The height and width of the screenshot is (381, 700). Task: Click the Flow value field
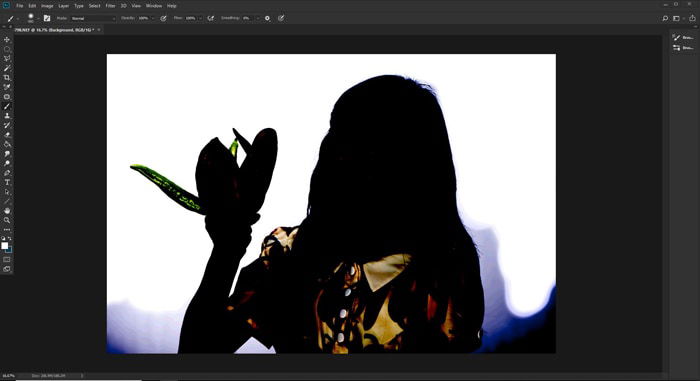click(x=191, y=18)
